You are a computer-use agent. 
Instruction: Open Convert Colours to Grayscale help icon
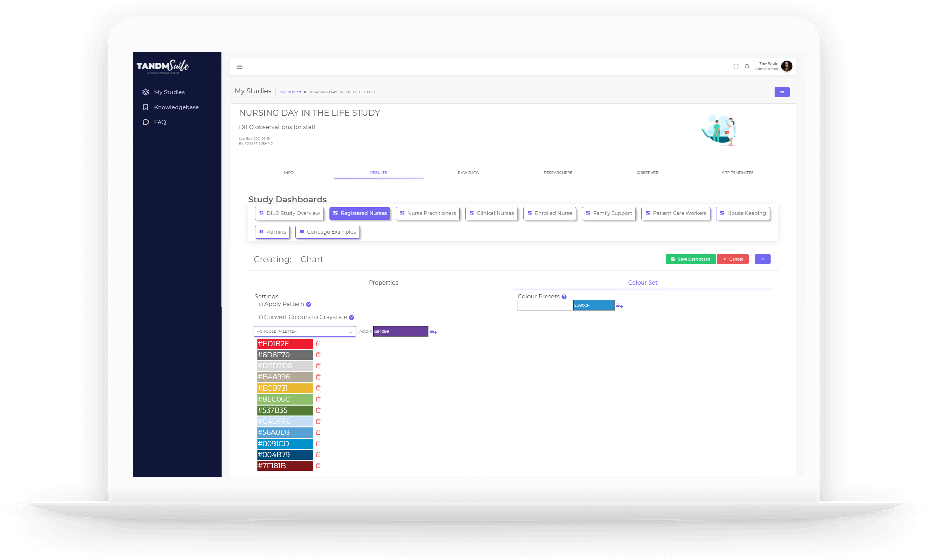[x=352, y=318]
